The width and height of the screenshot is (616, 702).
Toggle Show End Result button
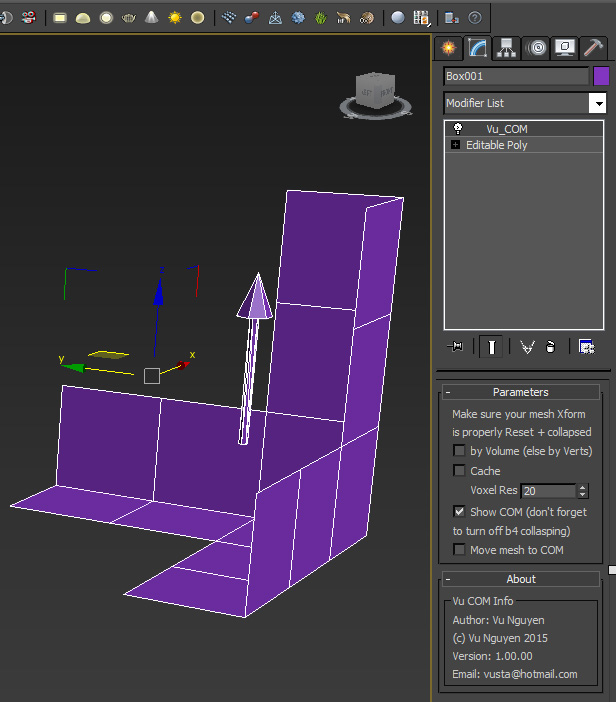point(491,346)
